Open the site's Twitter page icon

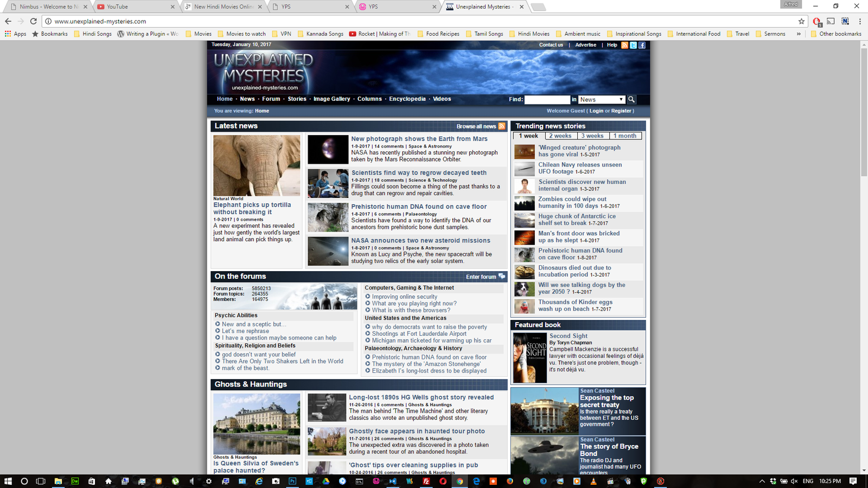(x=633, y=45)
